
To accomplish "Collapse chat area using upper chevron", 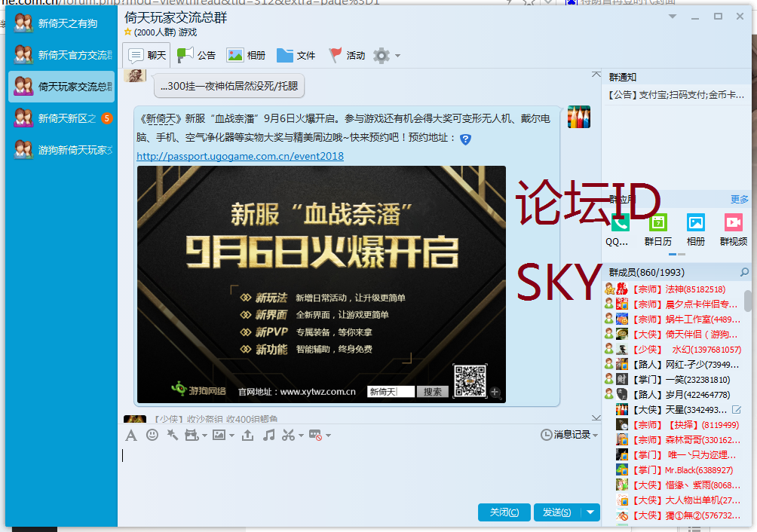I will tap(596, 75).
